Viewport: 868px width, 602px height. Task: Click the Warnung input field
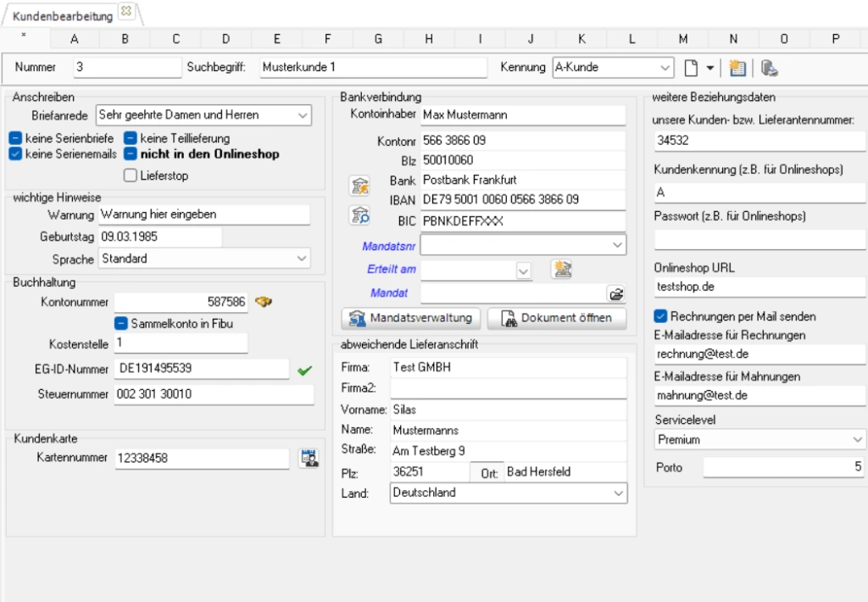[203, 215]
